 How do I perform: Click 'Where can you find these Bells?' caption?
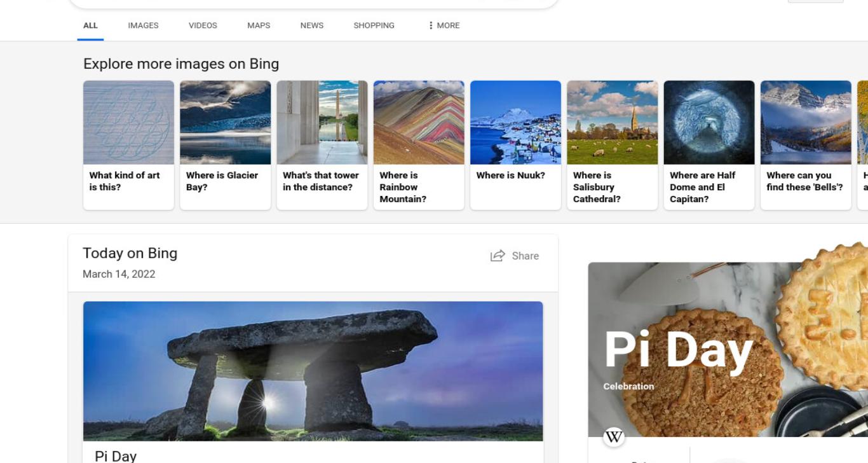click(804, 181)
